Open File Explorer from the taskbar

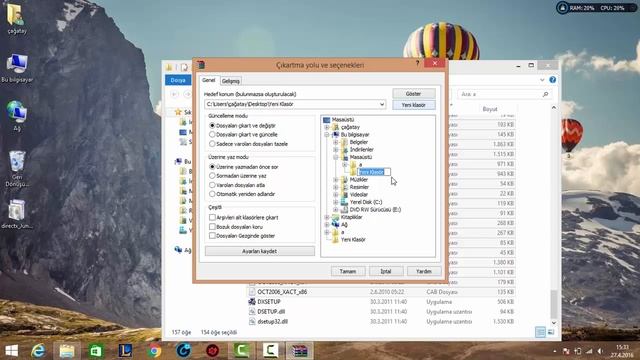[67, 351]
